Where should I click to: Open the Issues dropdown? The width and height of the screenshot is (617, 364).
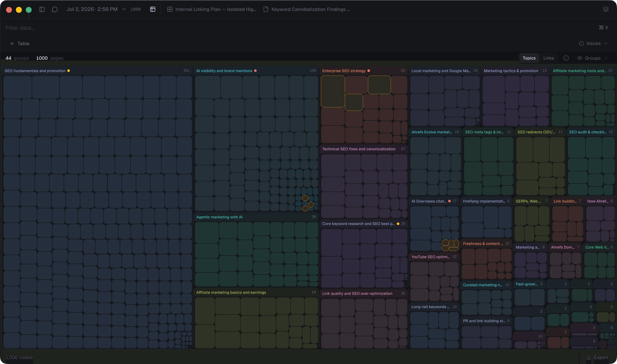coord(593,43)
